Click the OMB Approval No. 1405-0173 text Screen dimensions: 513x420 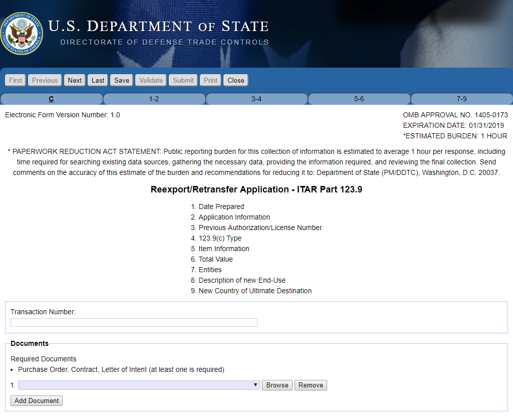455,115
